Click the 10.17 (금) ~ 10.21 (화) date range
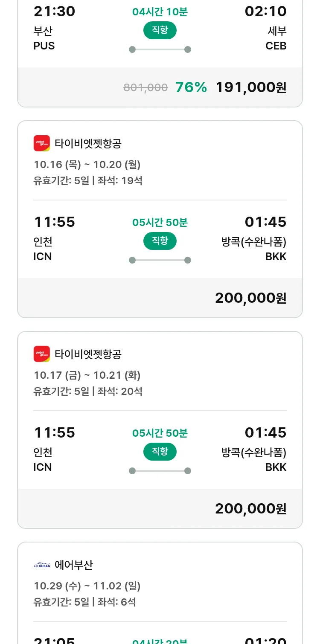 [x=87, y=375]
